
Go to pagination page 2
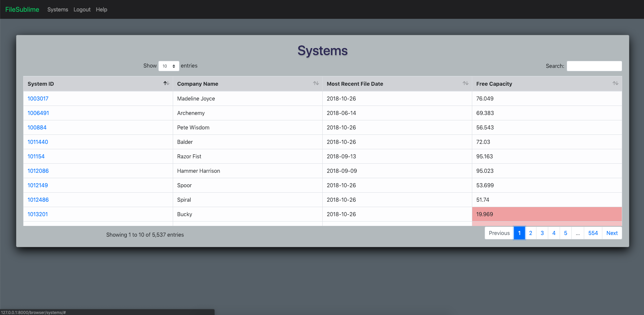pyautogui.click(x=531, y=233)
